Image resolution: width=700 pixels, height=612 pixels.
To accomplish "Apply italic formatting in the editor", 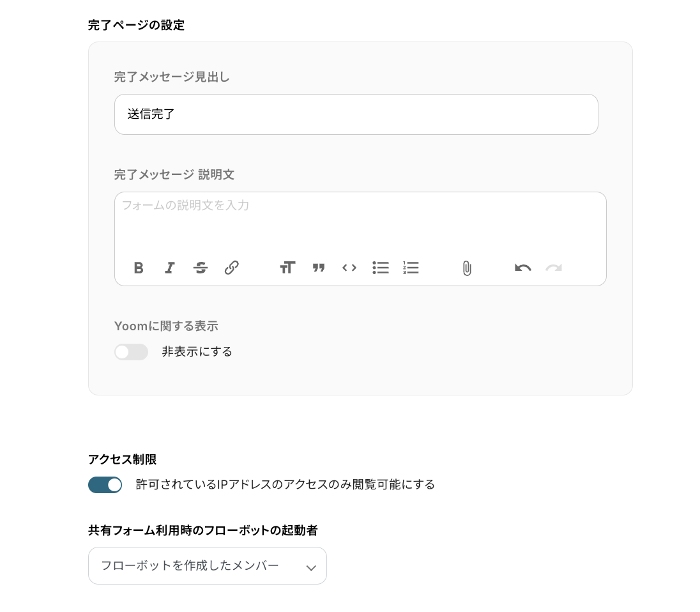I will click(169, 268).
